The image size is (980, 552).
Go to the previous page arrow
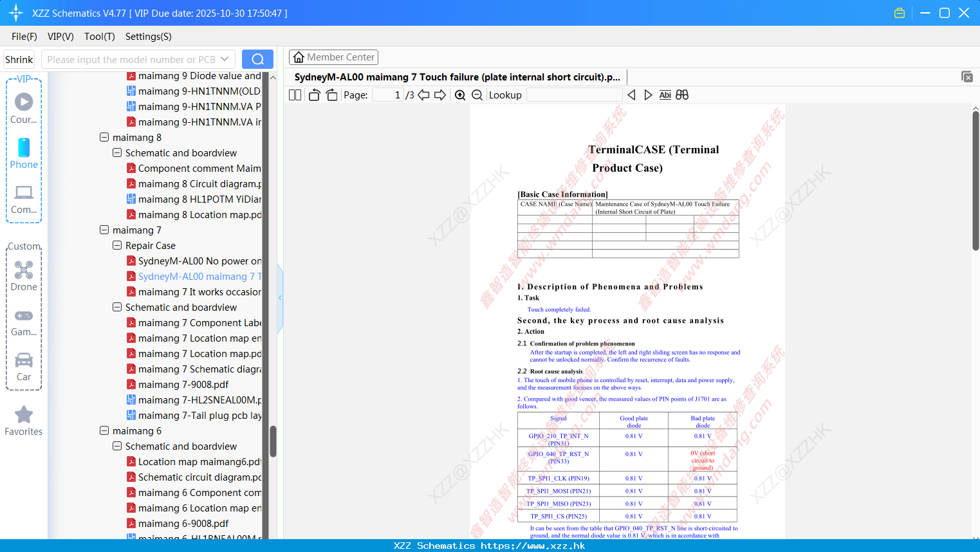(423, 95)
